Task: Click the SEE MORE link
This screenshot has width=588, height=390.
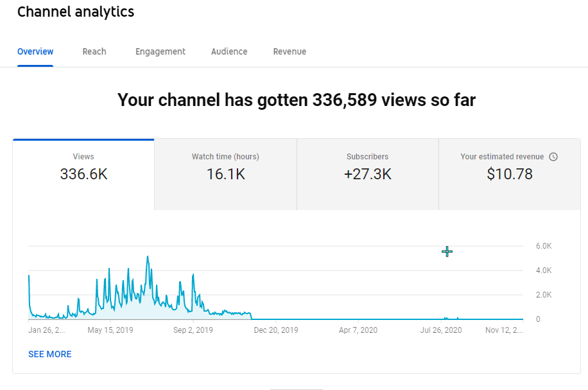Action: [50, 354]
